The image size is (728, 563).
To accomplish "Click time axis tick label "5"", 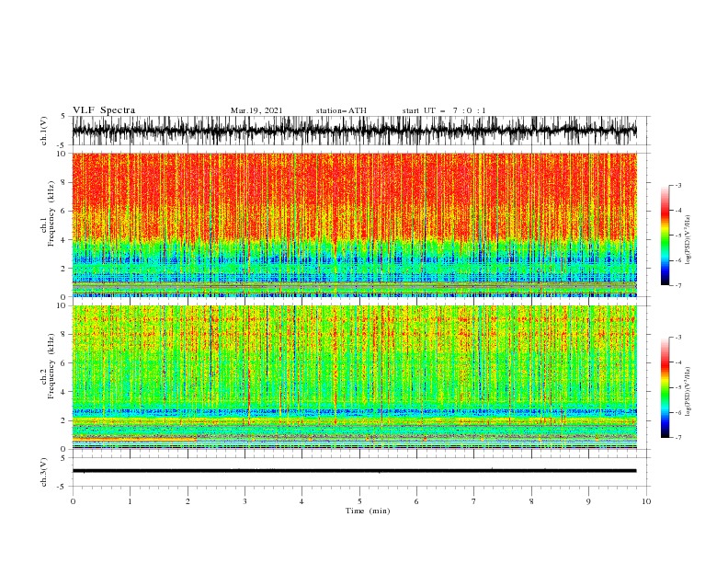I will [x=359, y=501].
